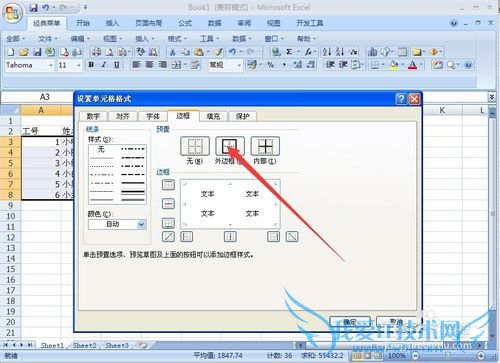Click the Print toolbar icon
Screen dimensions: 500x363
pyautogui.click(x=97, y=52)
